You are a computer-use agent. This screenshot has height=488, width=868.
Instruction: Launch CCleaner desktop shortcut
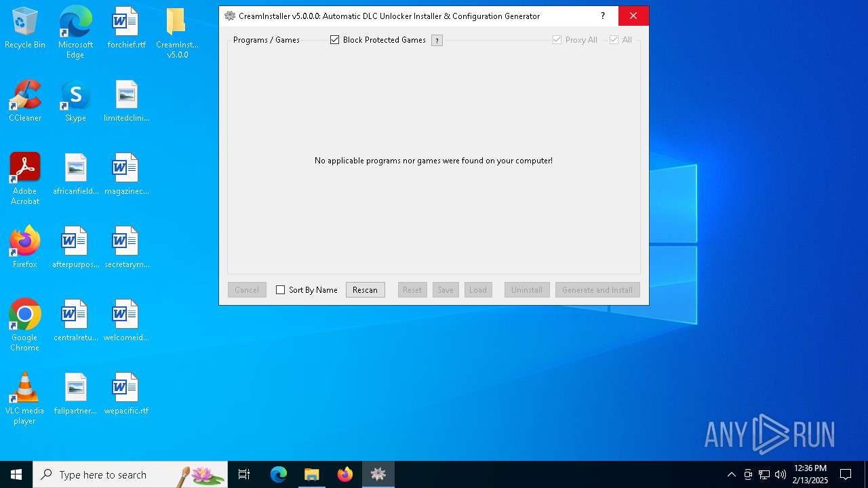point(25,102)
